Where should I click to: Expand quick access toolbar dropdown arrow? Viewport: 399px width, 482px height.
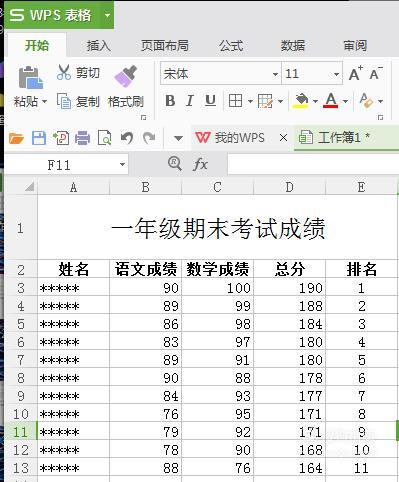[178, 138]
